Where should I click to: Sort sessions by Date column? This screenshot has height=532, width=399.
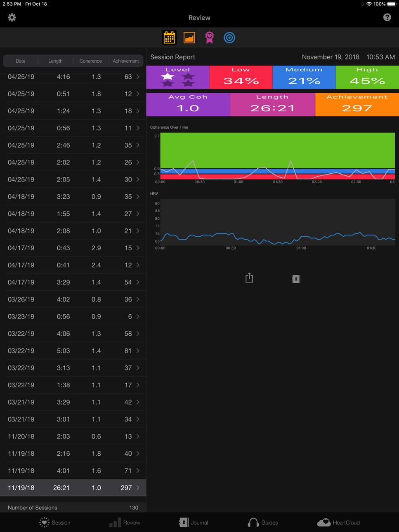21,61
